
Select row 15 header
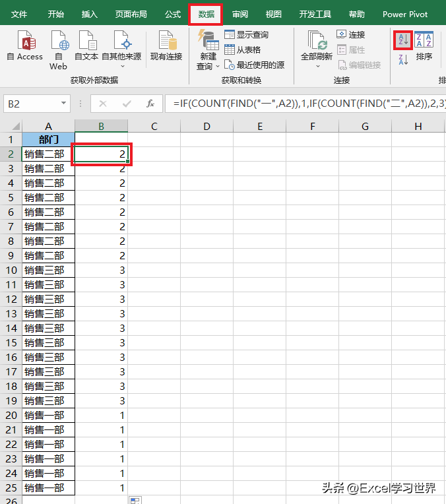pos(11,342)
